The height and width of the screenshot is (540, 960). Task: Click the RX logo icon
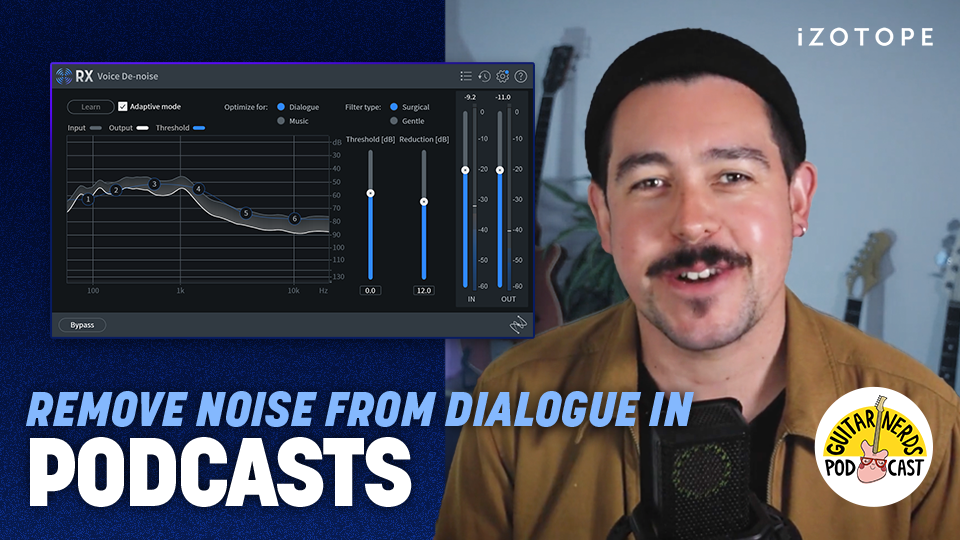click(64, 76)
